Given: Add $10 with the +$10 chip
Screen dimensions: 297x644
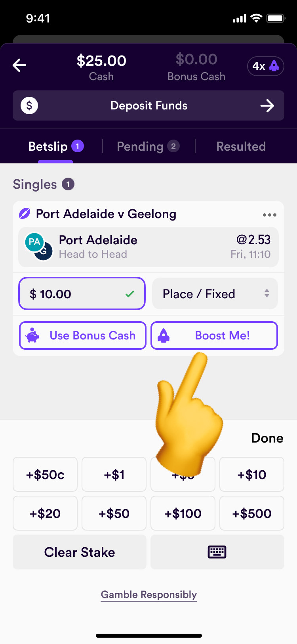Looking at the screenshot, I should coord(252,474).
